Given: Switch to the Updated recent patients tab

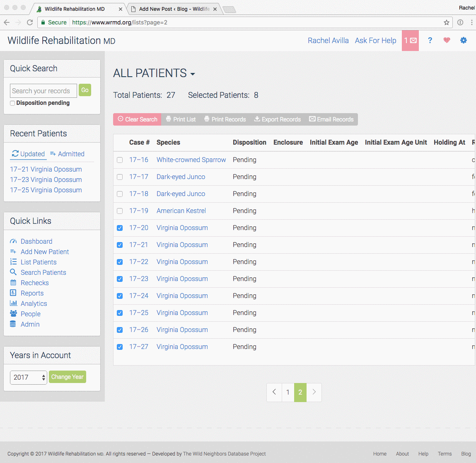Looking at the screenshot, I should tap(28, 154).
